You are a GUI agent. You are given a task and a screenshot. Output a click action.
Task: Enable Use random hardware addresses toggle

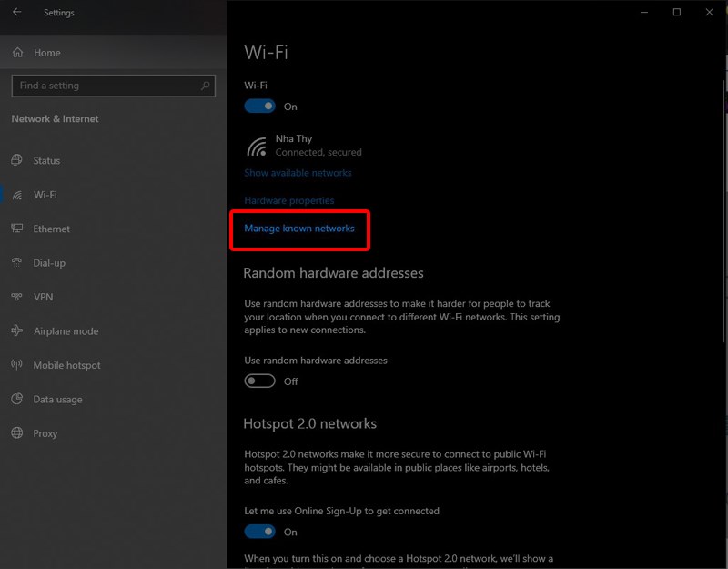pos(260,381)
